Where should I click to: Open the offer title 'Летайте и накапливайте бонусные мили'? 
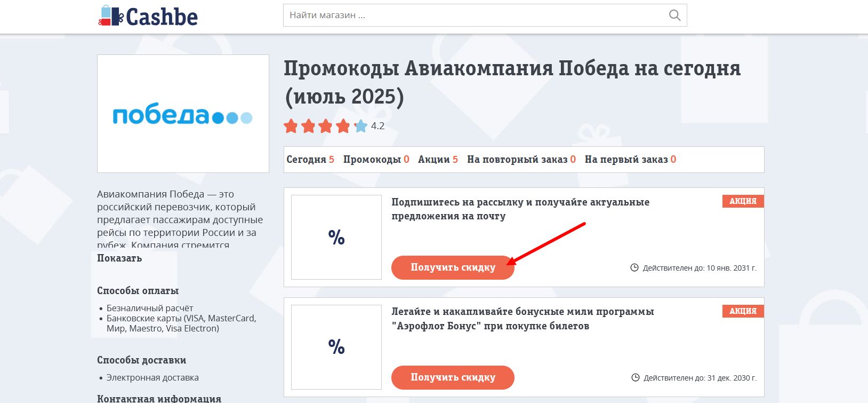(523, 319)
